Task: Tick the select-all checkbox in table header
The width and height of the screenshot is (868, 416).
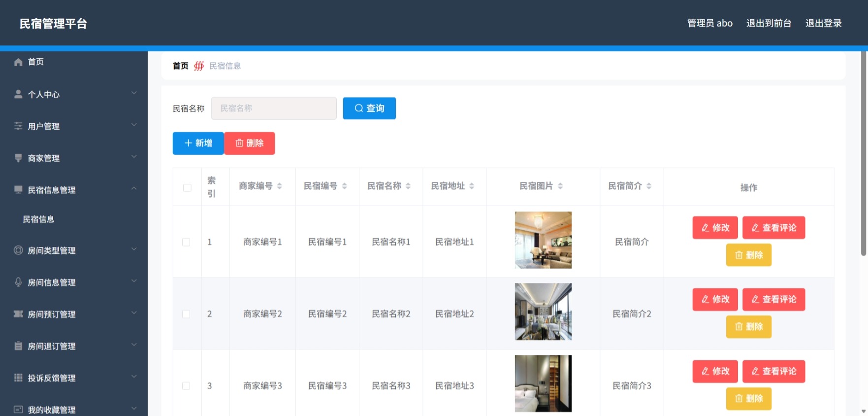Action: click(187, 188)
